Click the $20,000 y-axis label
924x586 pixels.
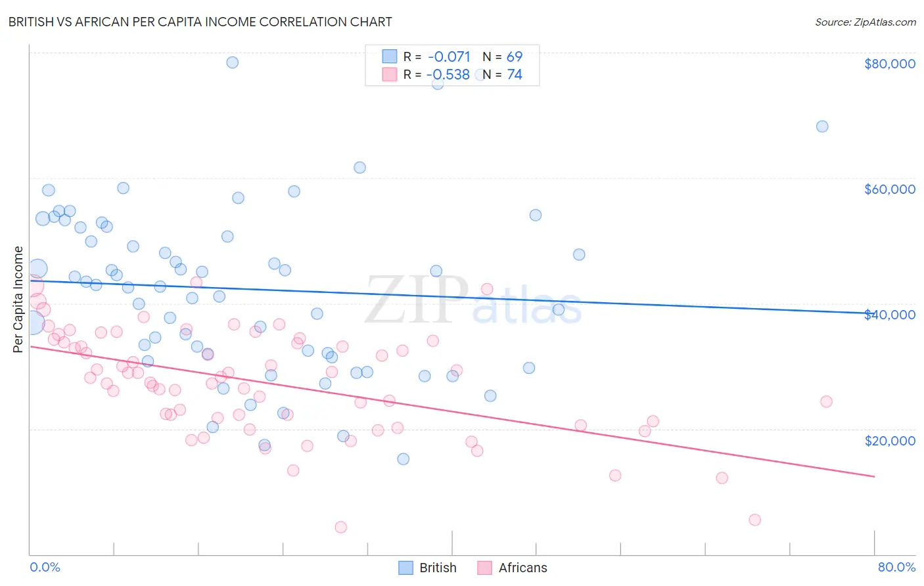point(889,440)
